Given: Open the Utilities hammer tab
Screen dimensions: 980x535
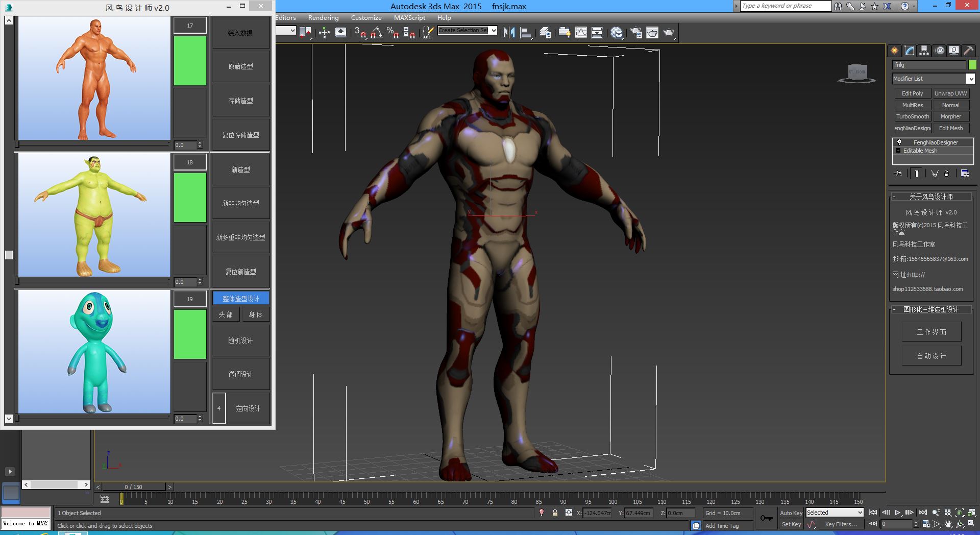Looking at the screenshot, I should [968, 51].
